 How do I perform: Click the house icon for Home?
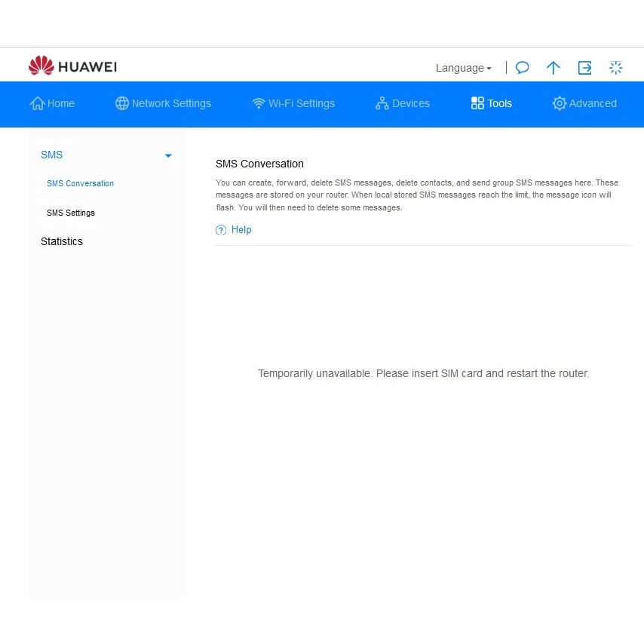[37, 103]
